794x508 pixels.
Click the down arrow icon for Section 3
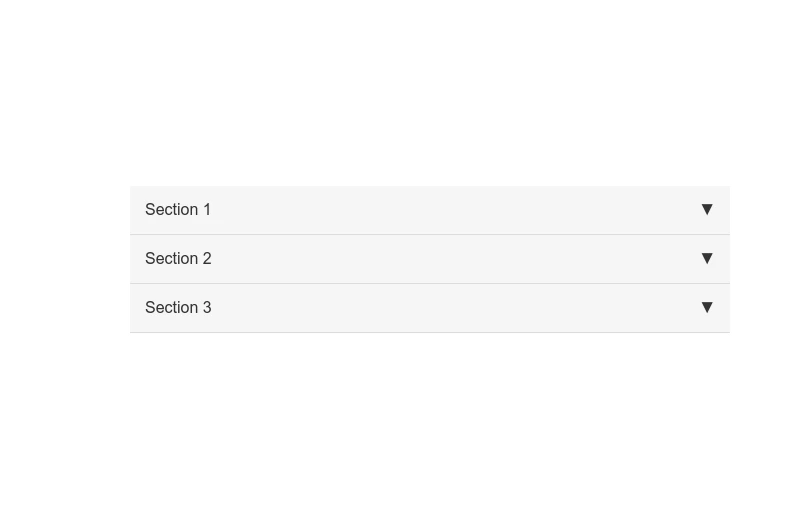point(707,307)
